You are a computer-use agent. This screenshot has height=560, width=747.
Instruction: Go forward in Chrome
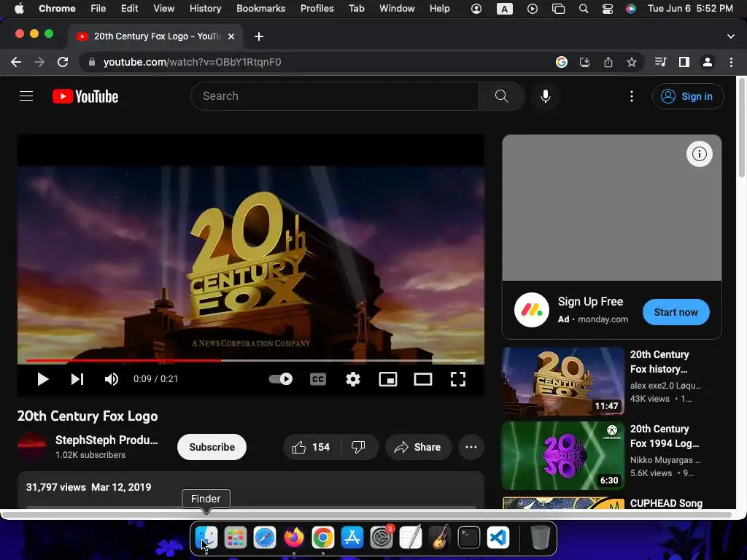[39, 62]
